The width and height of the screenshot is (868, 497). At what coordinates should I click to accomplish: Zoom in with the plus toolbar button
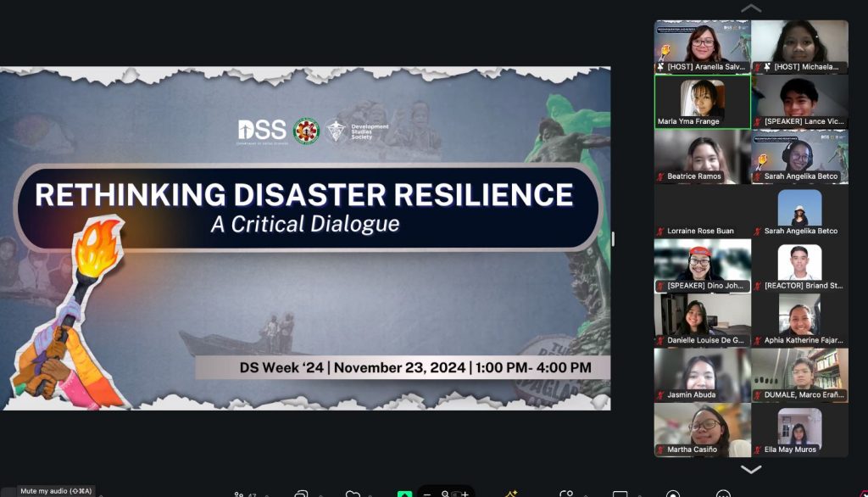coord(465,493)
